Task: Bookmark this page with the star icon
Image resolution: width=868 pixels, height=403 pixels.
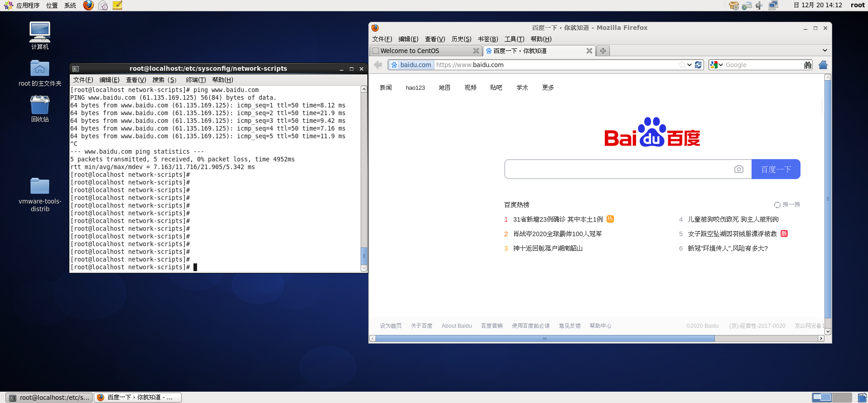Action: (682, 65)
